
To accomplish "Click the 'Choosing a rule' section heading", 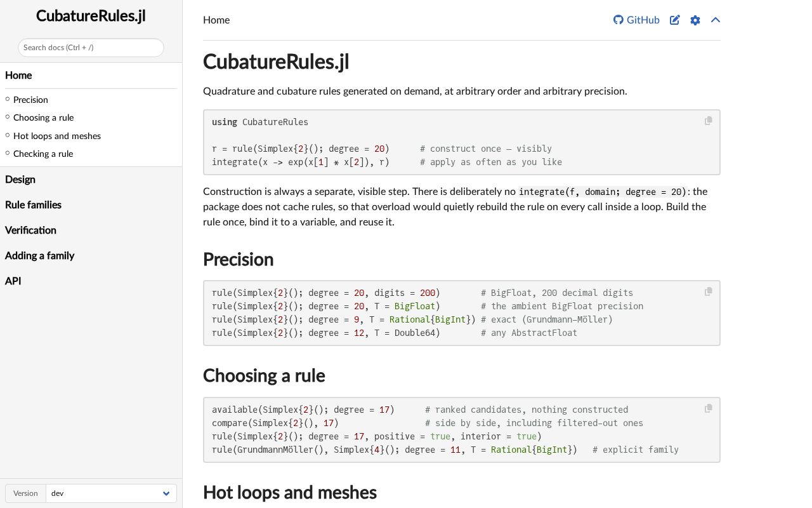I will [x=264, y=376].
